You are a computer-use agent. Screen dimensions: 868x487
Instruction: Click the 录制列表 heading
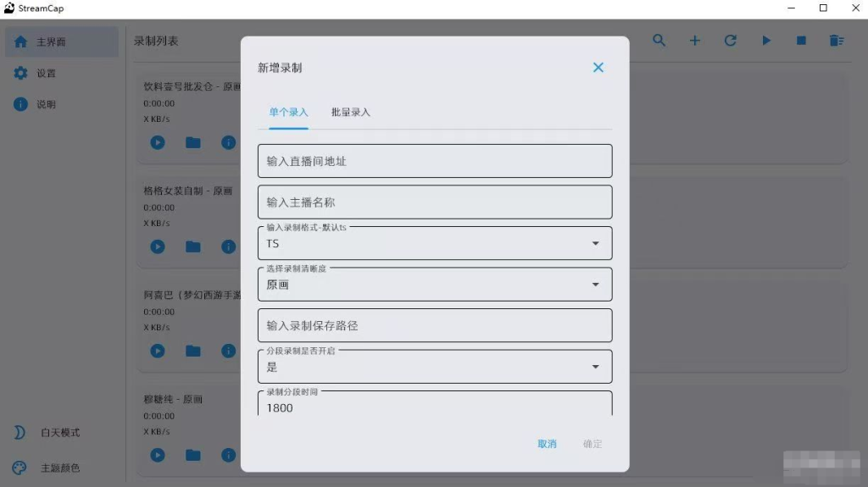point(156,41)
